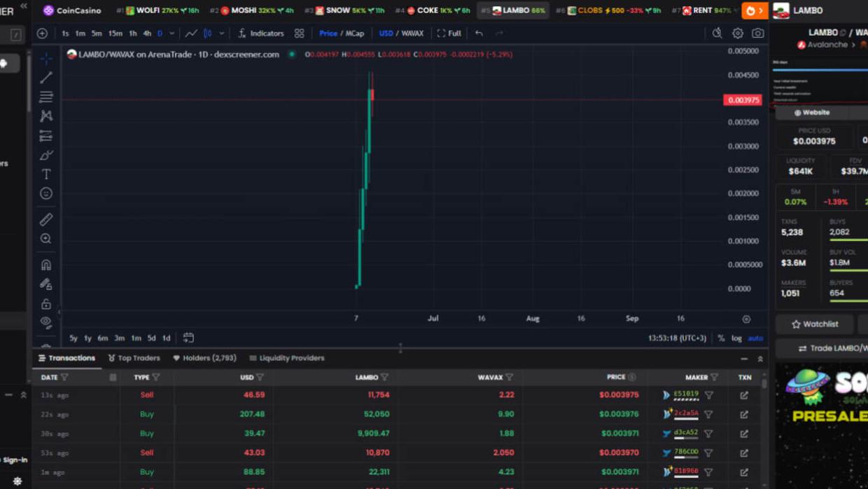Filter transactions by WAVAX amount
The width and height of the screenshot is (868, 489).
point(509,378)
